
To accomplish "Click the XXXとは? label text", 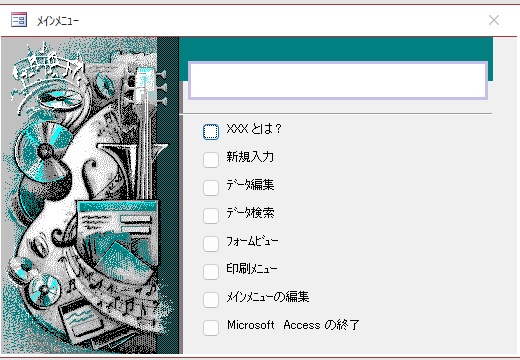I will [254, 129].
